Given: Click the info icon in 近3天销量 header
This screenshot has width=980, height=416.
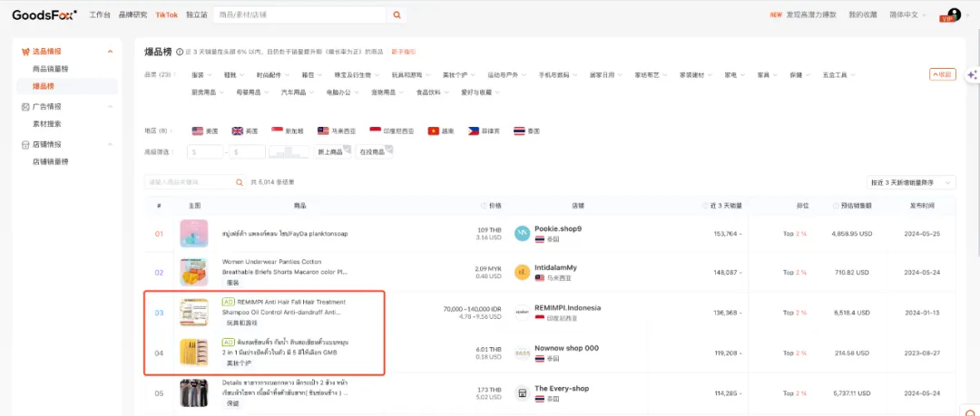Looking at the screenshot, I should 705,206.
